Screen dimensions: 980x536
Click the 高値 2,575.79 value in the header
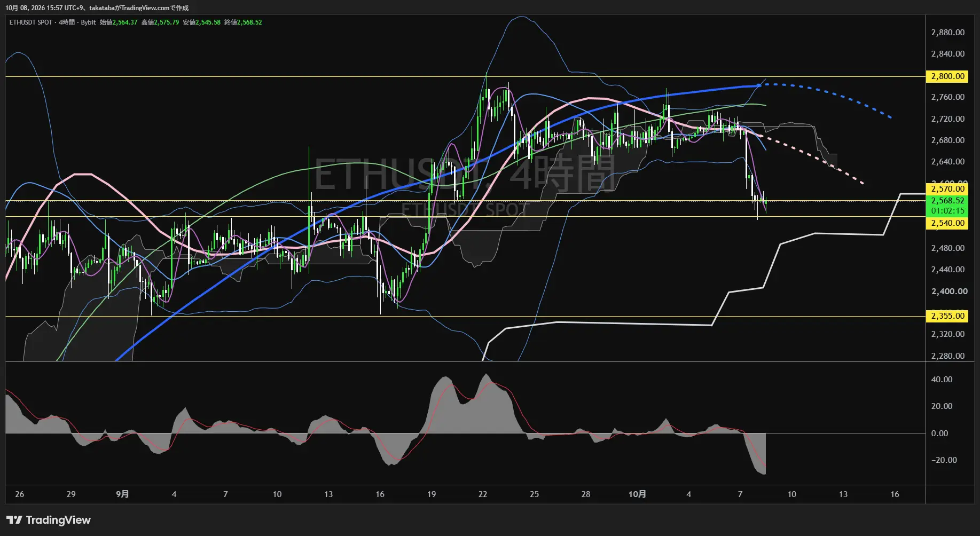[160, 22]
